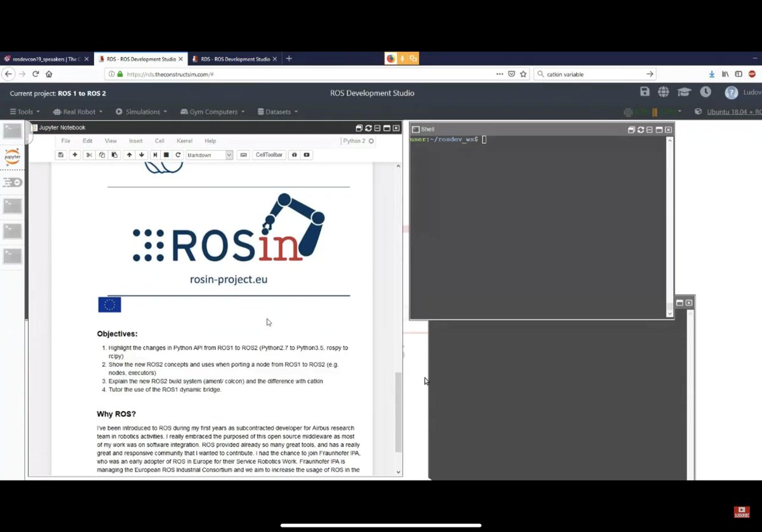Viewport: 762px width, 532px height.
Task: Click the Pocket save icon in address bar
Action: 511,74
